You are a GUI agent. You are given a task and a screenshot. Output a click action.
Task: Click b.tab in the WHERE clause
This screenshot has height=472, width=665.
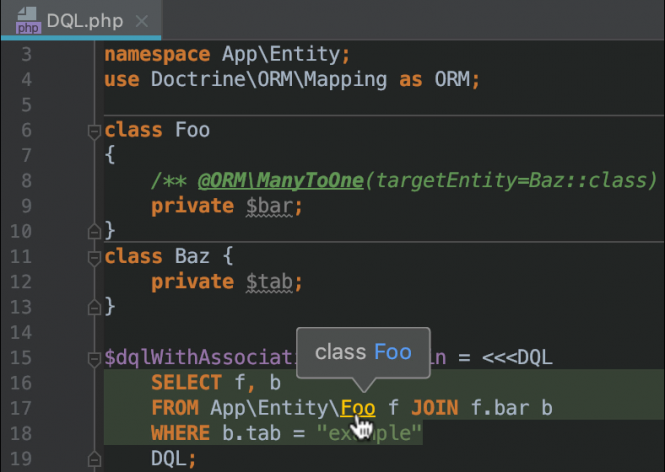[x=251, y=433]
